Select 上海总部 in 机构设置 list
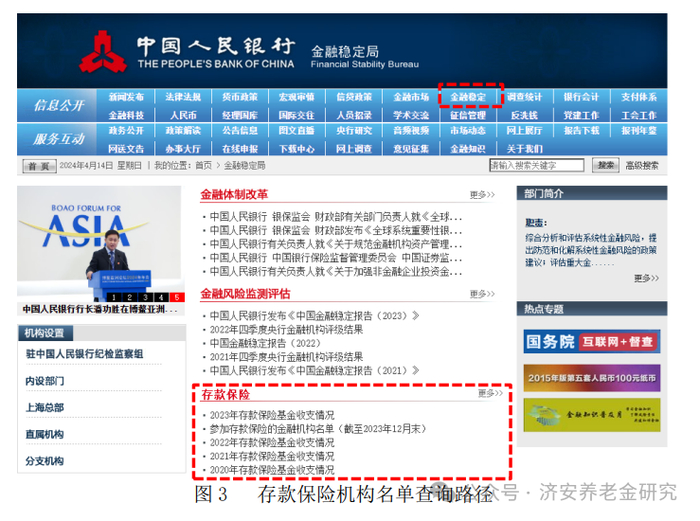This screenshot has height=521, width=700. coord(45,408)
